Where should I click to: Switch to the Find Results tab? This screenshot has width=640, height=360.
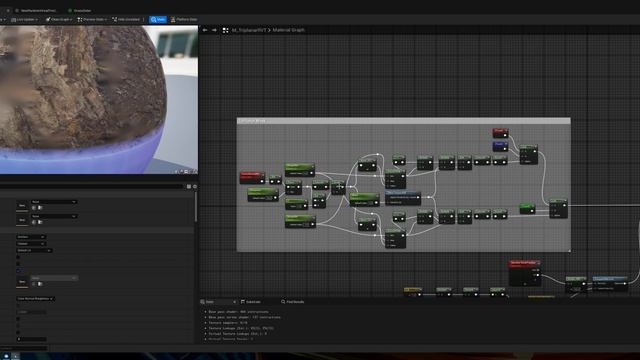(x=293, y=302)
